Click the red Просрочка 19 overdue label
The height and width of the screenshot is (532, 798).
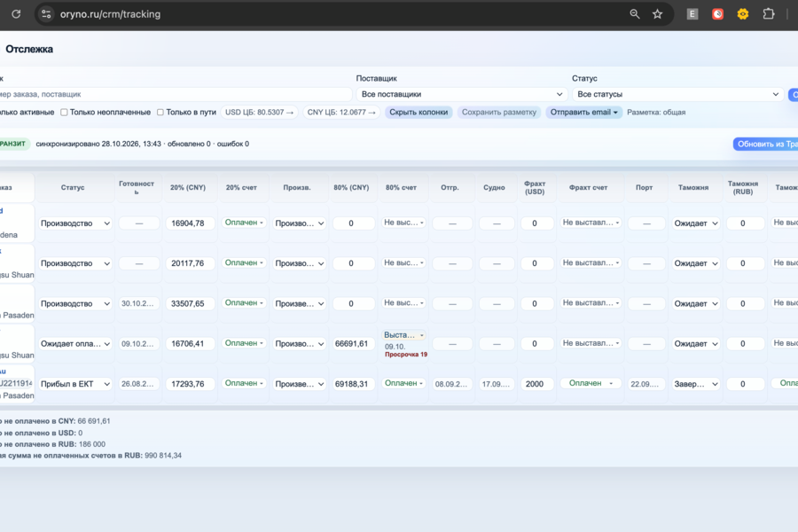pyautogui.click(x=406, y=355)
